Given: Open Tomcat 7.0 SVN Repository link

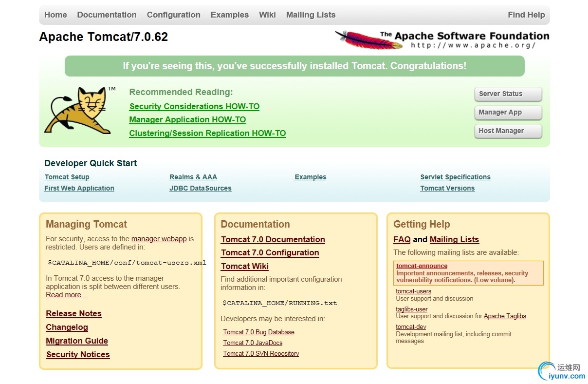Looking at the screenshot, I should 261,353.
